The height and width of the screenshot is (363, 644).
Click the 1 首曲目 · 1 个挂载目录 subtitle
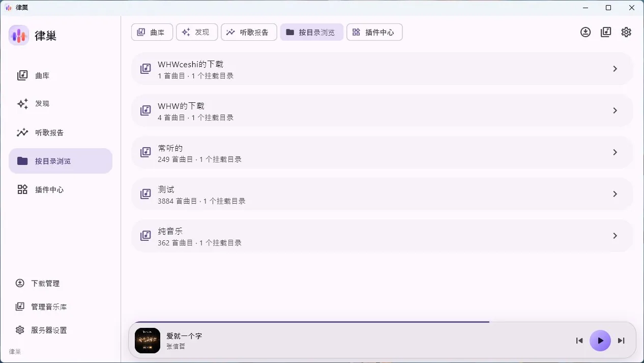pyautogui.click(x=196, y=76)
